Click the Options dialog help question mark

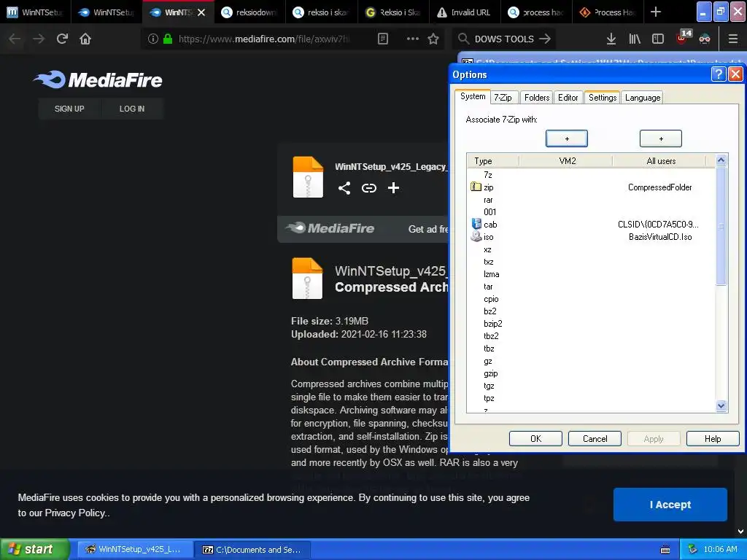(x=718, y=74)
